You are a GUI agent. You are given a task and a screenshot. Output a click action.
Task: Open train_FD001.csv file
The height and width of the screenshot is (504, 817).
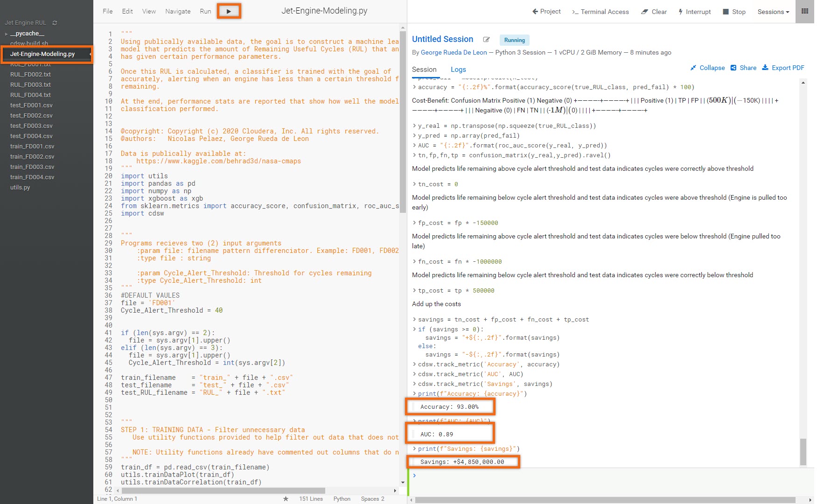(x=32, y=147)
